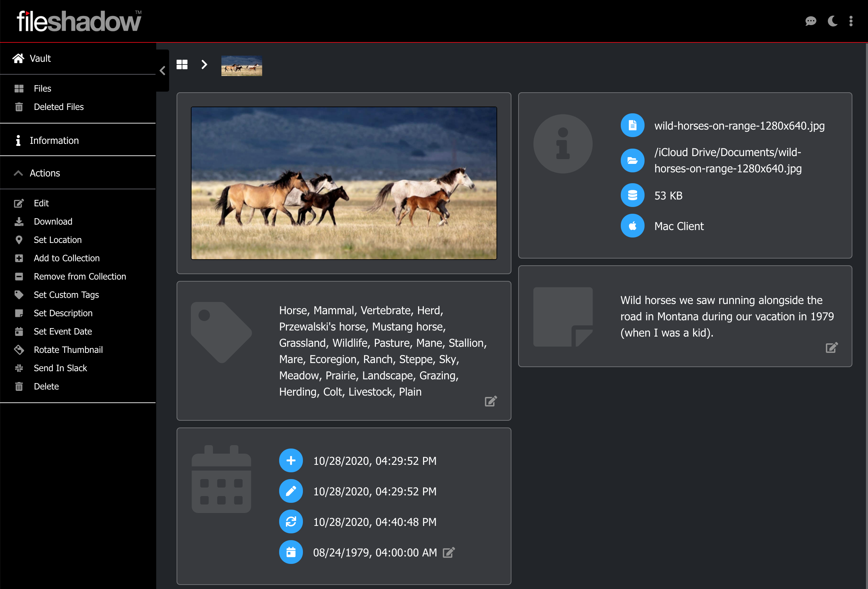Screen dimensions: 868x589
Task: Open Send In Slack action
Action: 60,368
